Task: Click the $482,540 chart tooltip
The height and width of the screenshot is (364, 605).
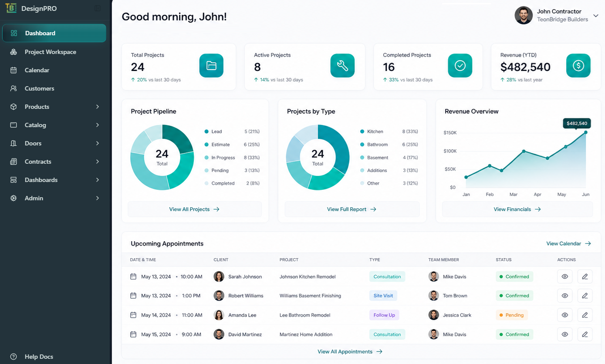Action: (577, 124)
